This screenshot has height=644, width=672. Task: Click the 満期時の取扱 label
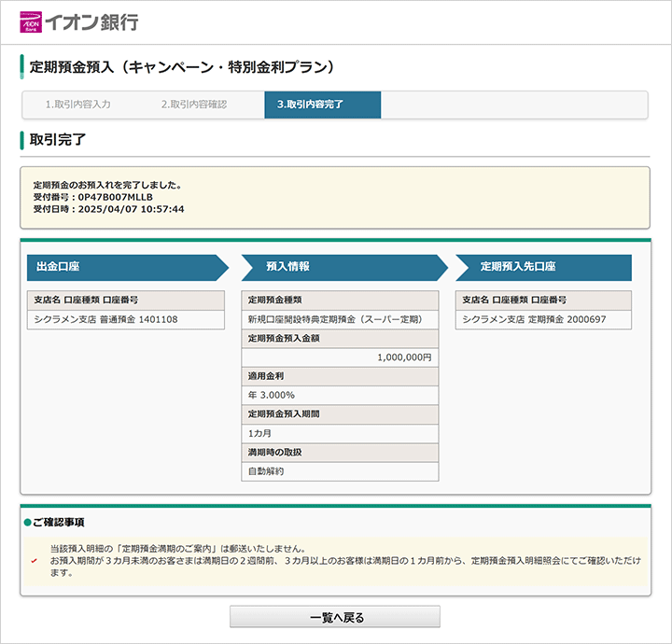click(x=274, y=452)
